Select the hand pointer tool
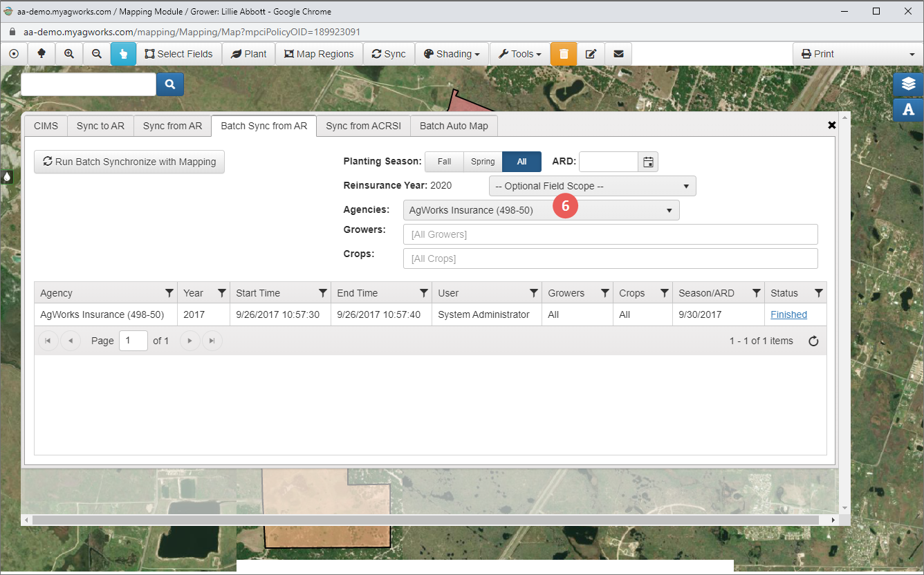 coord(123,54)
